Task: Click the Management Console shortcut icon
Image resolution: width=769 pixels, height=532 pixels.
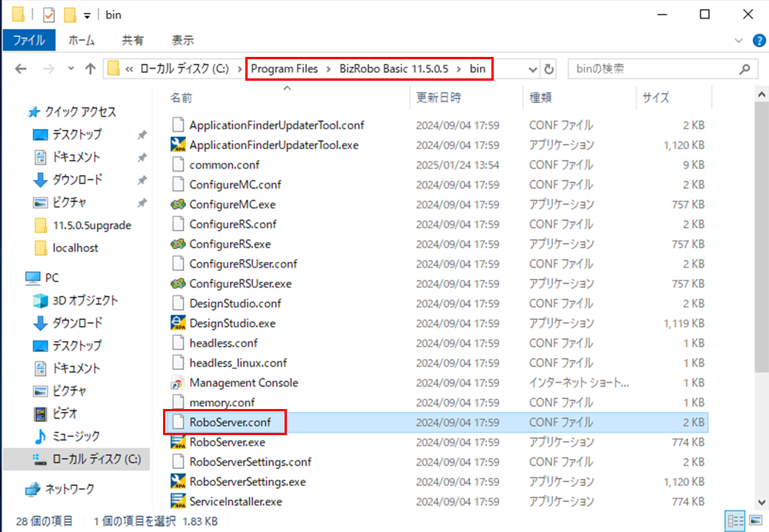Action: tap(178, 383)
